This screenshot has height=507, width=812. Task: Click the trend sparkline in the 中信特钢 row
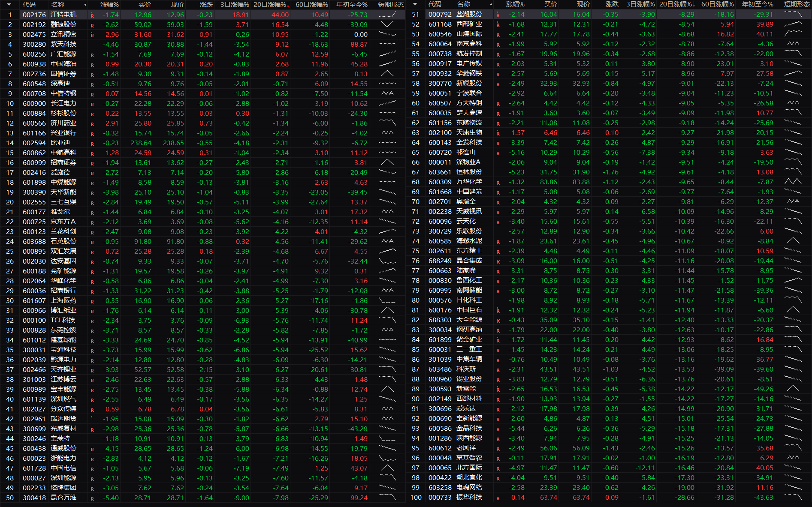click(387, 93)
